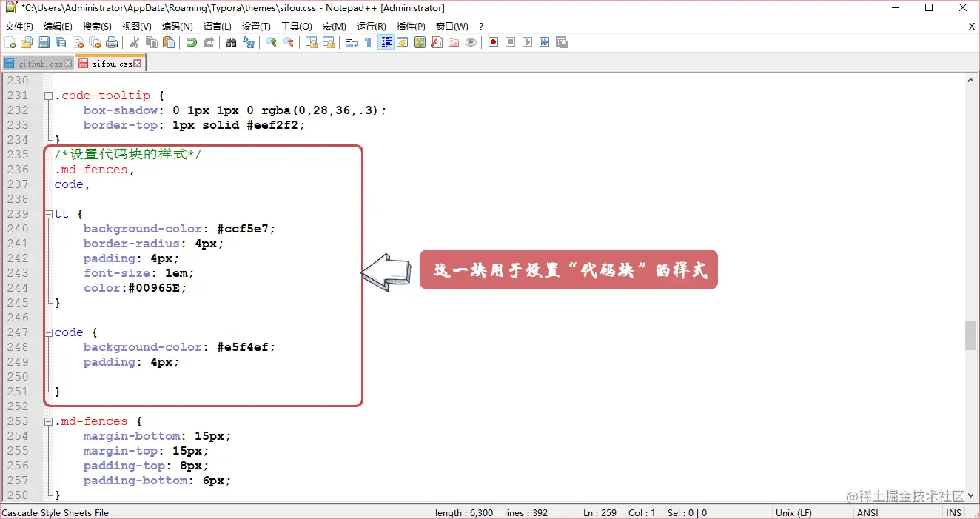Create a new file in Notepad++
Viewport: 980px width, 519px height.
coord(10,42)
